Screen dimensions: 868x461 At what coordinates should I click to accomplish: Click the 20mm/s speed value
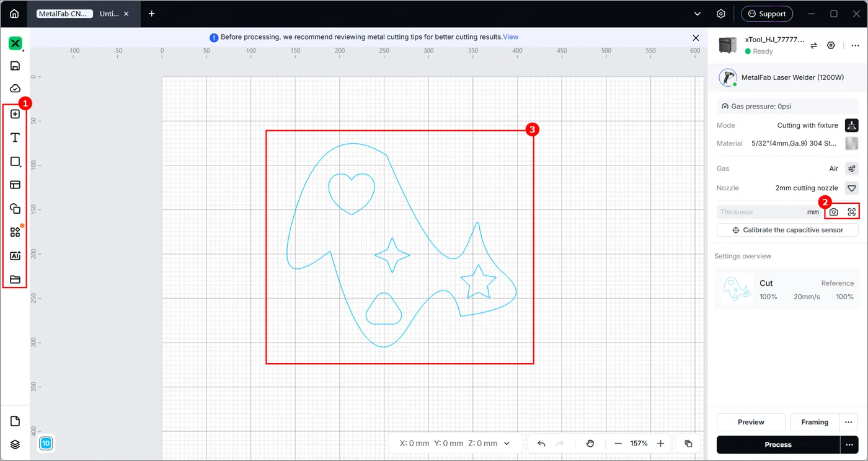[x=807, y=297]
